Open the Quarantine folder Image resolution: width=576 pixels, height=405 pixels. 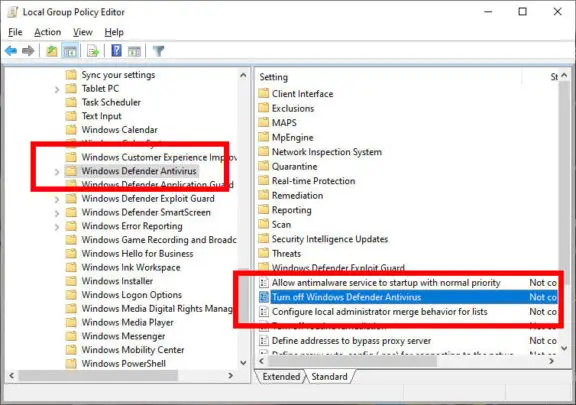click(x=288, y=166)
